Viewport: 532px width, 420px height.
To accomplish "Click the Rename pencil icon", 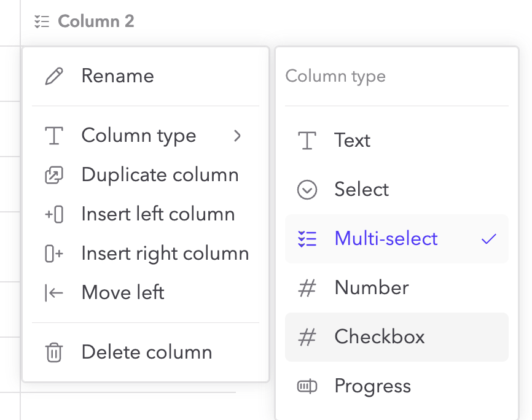I will coord(55,76).
